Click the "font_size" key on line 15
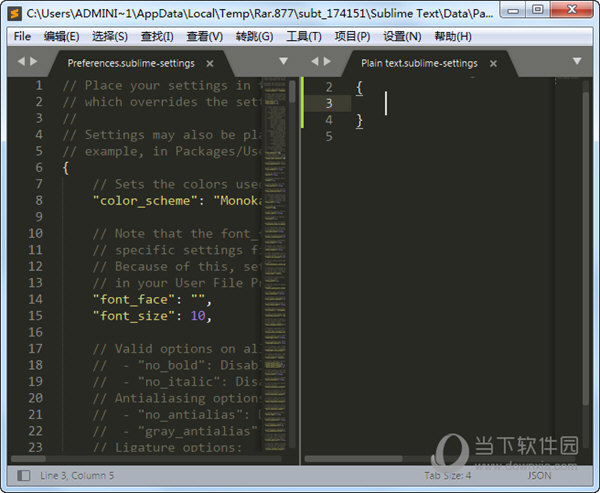Viewport: 600px width, 493px height. (x=136, y=316)
